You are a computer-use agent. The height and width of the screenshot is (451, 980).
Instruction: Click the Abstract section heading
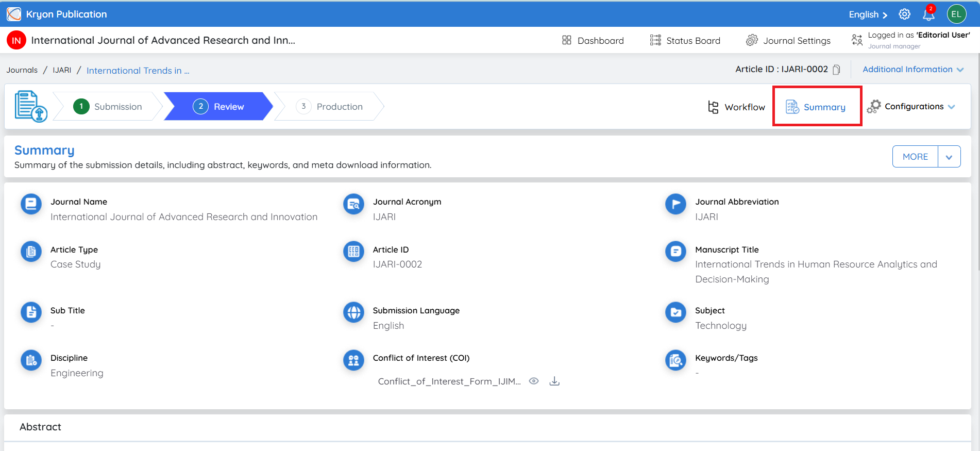point(40,427)
